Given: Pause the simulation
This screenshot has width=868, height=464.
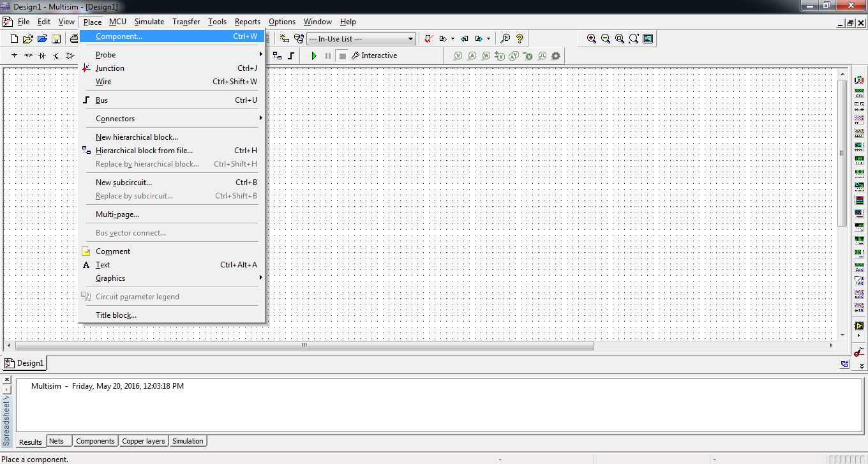Looking at the screenshot, I should [x=328, y=56].
